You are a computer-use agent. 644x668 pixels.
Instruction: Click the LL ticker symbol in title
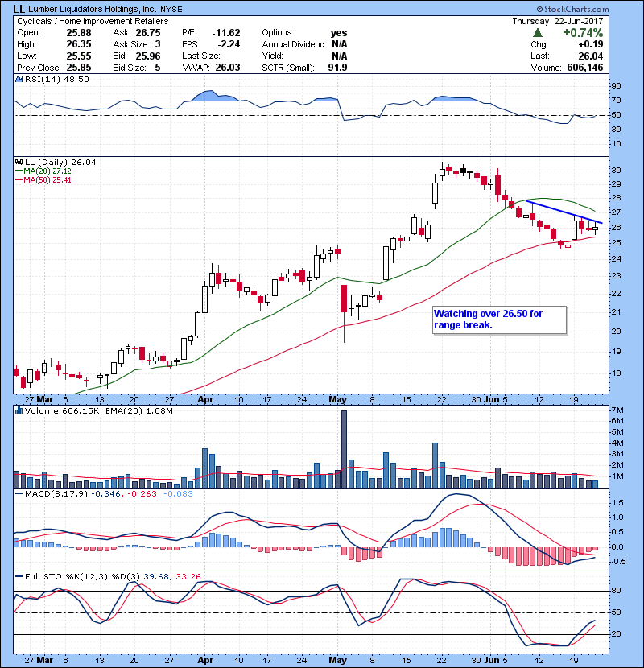pyautogui.click(x=19, y=9)
